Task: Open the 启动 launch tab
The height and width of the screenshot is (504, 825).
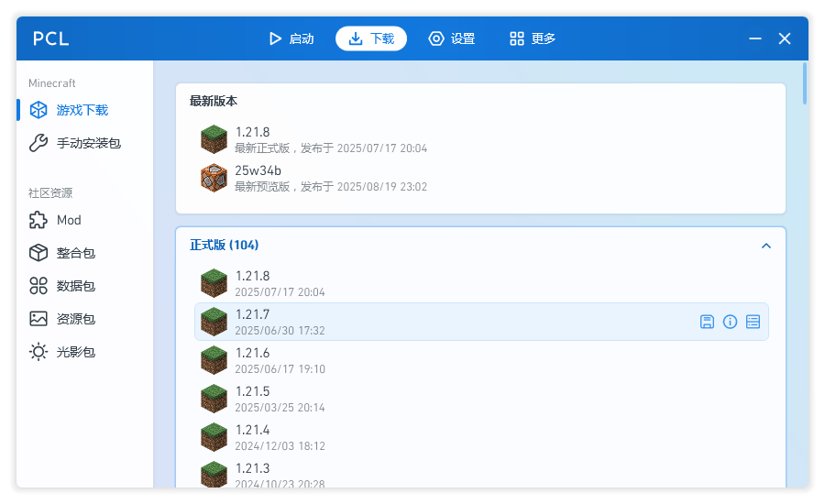Action: (x=291, y=38)
